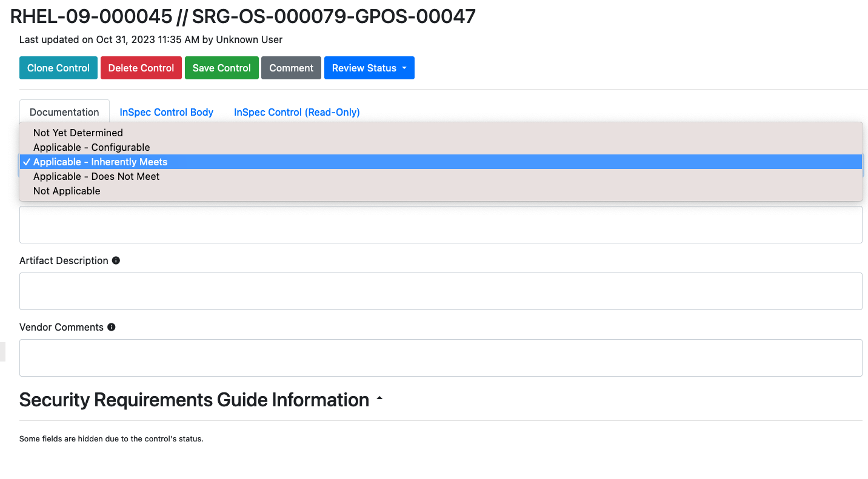This screenshot has width=868, height=479.
Task: Switch to the Documentation tab
Action: pos(64,112)
